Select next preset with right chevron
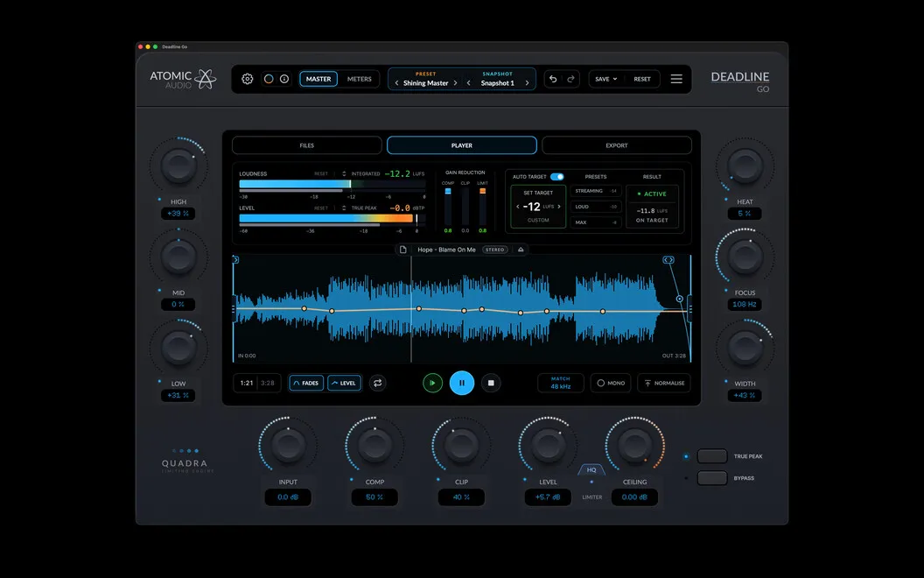Viewport: 924px width, 578px height. 456,83
